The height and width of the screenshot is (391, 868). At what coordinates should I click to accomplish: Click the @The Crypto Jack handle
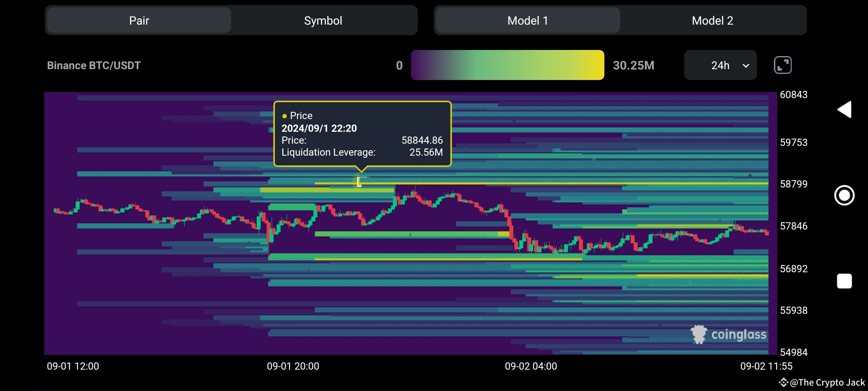click(827, 382)
